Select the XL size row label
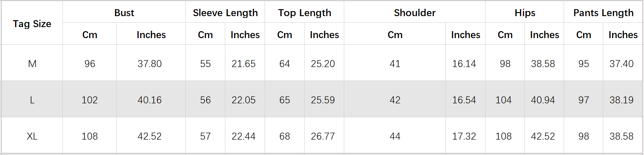644x155 pixels. pyautogui.click(x=32, y=136)
